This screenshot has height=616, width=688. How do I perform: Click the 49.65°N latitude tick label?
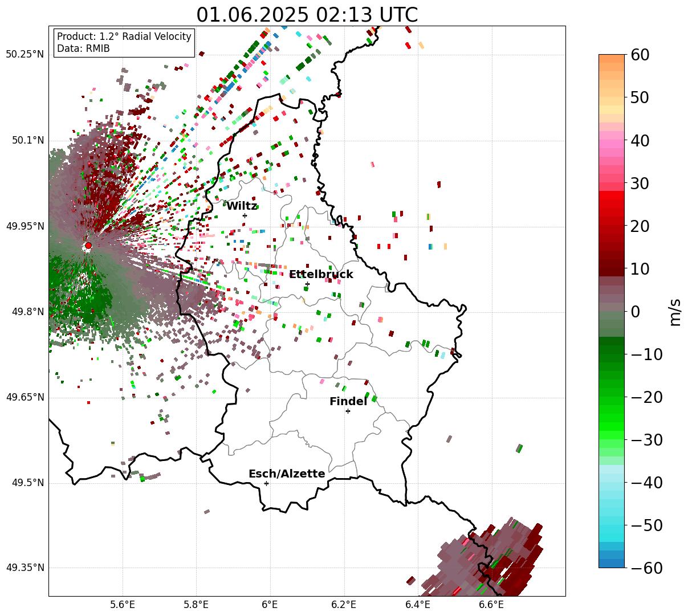click(25, 397)
